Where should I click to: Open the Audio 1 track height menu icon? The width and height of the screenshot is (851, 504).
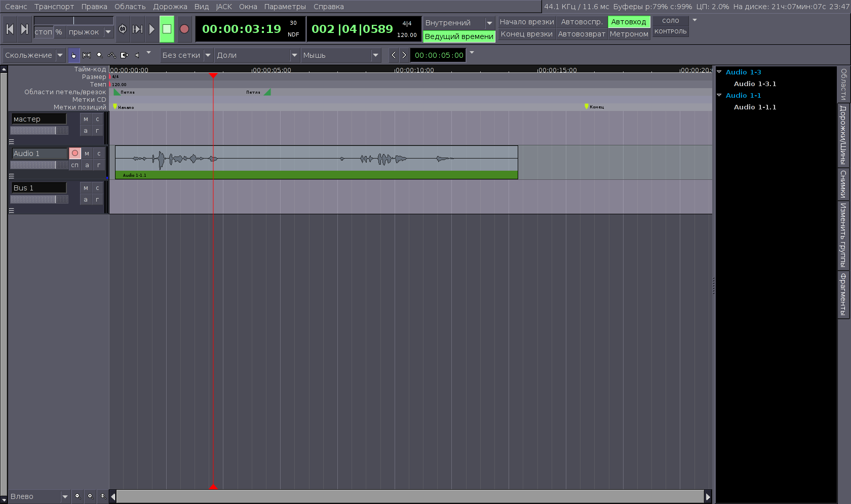[12, 176]
